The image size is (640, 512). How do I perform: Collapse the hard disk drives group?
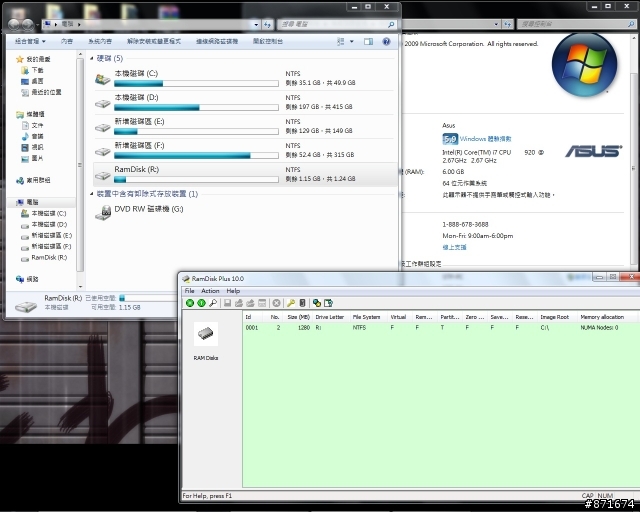(x=91, y=58)
